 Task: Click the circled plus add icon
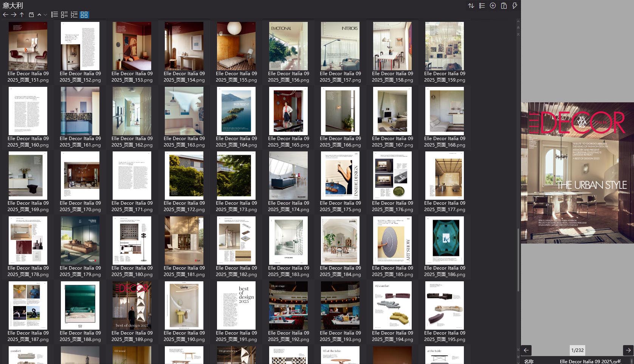tap(493, 6)
